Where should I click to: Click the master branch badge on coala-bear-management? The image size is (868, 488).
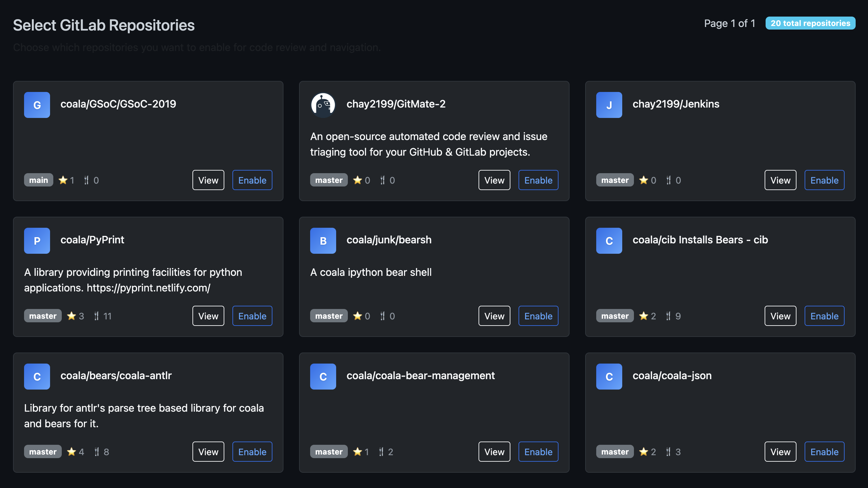click(x=329, y=452)
